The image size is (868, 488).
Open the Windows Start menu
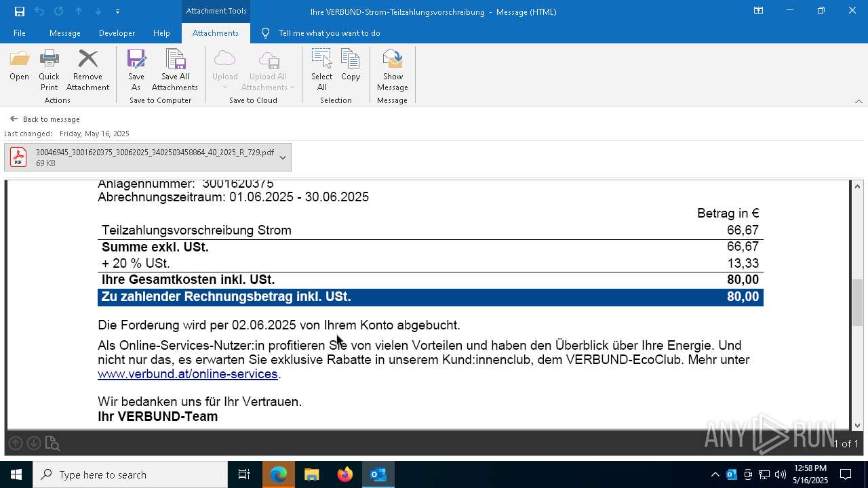[x=16, y=474]
